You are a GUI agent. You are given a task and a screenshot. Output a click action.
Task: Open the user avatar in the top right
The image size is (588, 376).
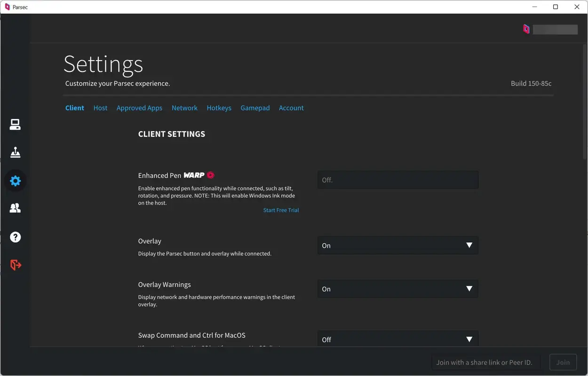pos(526,29)
